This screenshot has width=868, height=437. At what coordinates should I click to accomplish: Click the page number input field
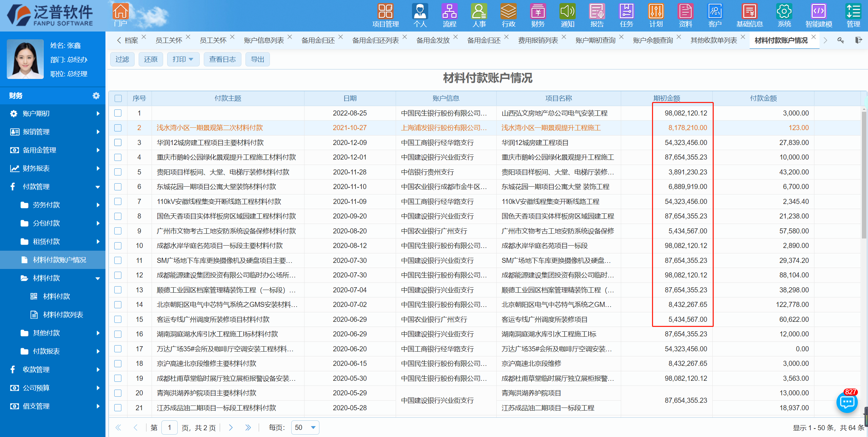pyautogui.click(x=170, y=428)
